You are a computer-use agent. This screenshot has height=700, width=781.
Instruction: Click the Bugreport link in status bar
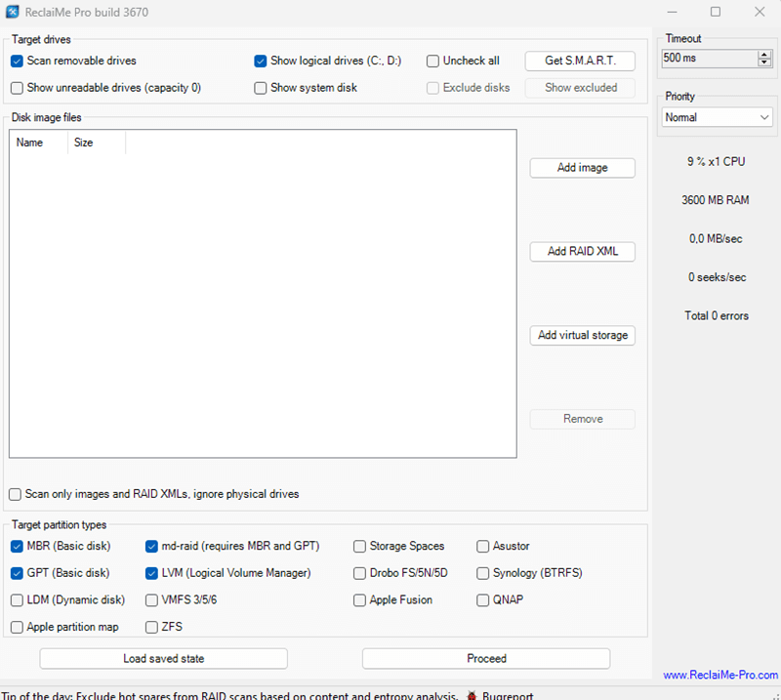(x=508, y=695)
